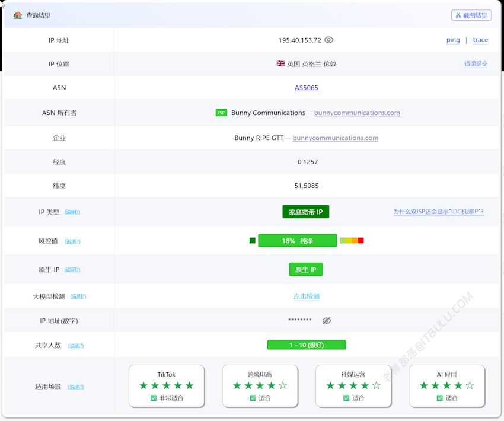Click the 点击检测 link
The height and width of the screenshot is (421, 504).
click(307, 296)
